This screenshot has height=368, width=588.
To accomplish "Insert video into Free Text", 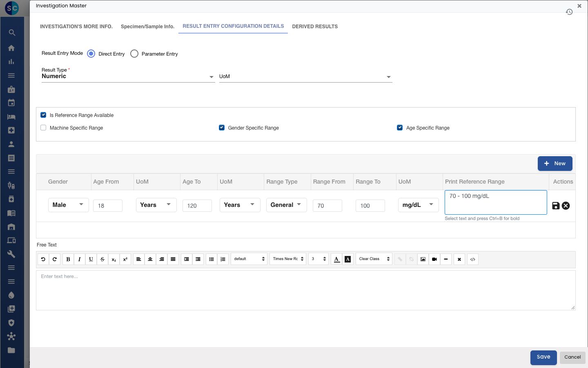I will 434,259.
